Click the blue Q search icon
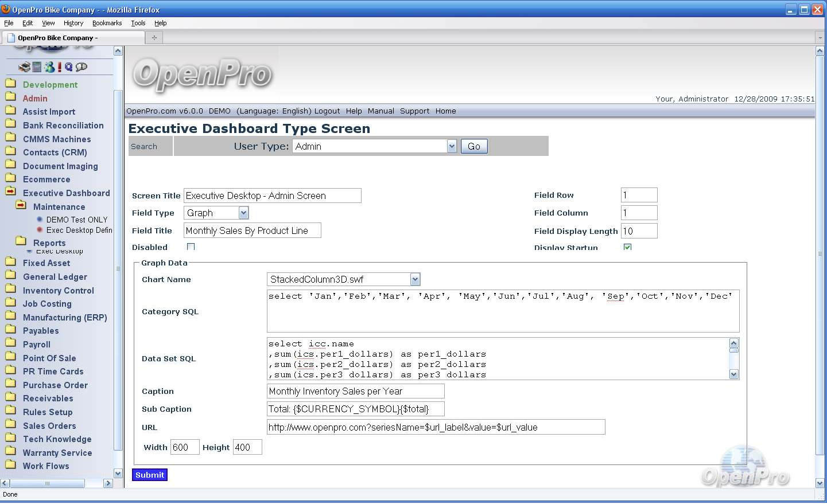This screenshot has width=827, height=504. pyautogui.click(x=69, y=67)
